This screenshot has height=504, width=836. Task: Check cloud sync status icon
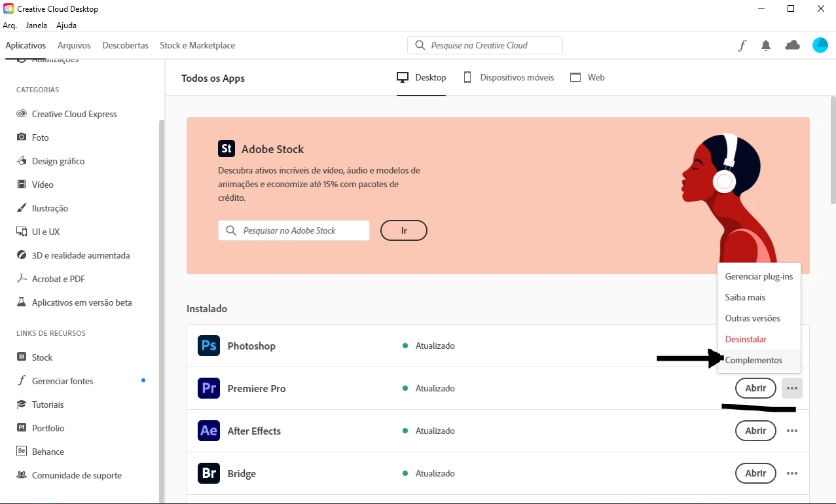coord(792,45)
